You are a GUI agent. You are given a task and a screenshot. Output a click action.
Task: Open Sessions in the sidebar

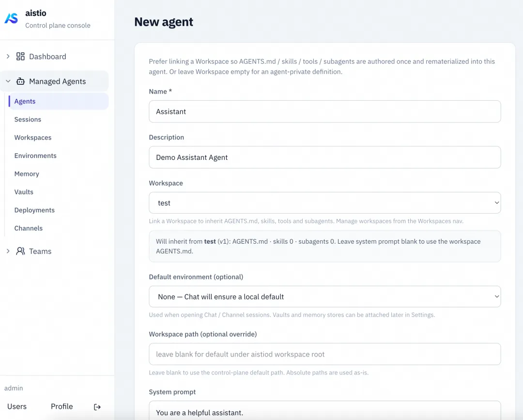28,120
